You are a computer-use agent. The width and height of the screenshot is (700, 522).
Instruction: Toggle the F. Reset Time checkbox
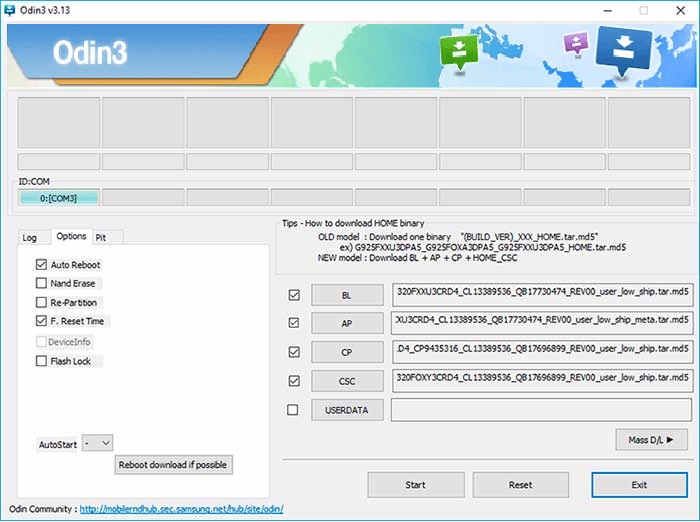tap(41, 321)
